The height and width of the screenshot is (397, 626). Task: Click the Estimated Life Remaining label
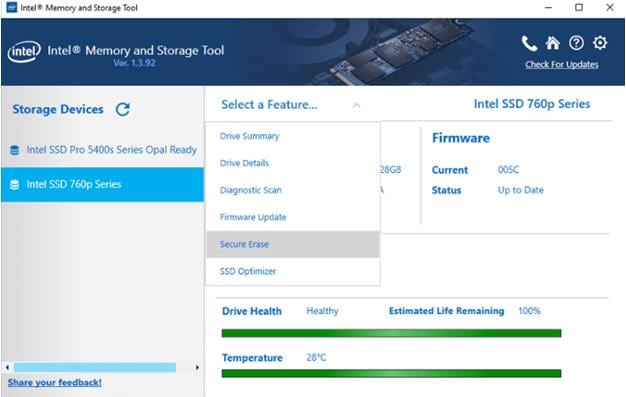click(x=446, y=311)
